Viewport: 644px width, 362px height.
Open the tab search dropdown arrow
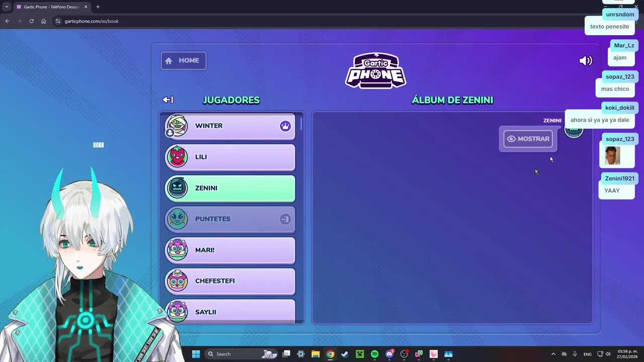coord(7,7)
